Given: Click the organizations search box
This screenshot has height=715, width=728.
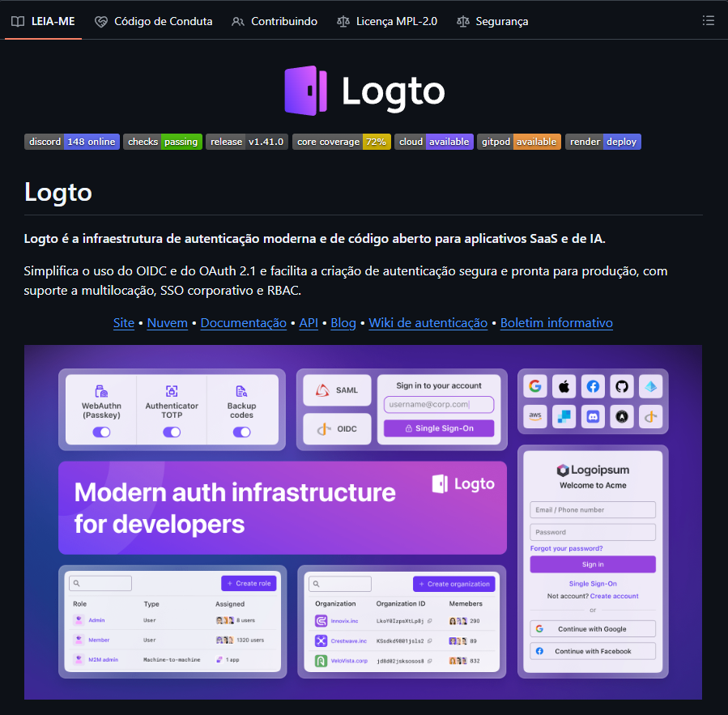Looking at the screenshot, I should point(340,584).
